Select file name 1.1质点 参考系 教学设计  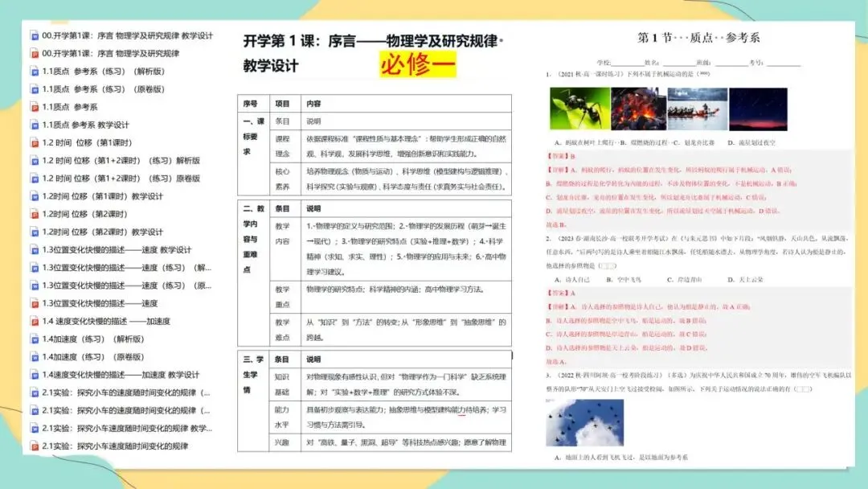pyautogui.click(x=85, y=125)
